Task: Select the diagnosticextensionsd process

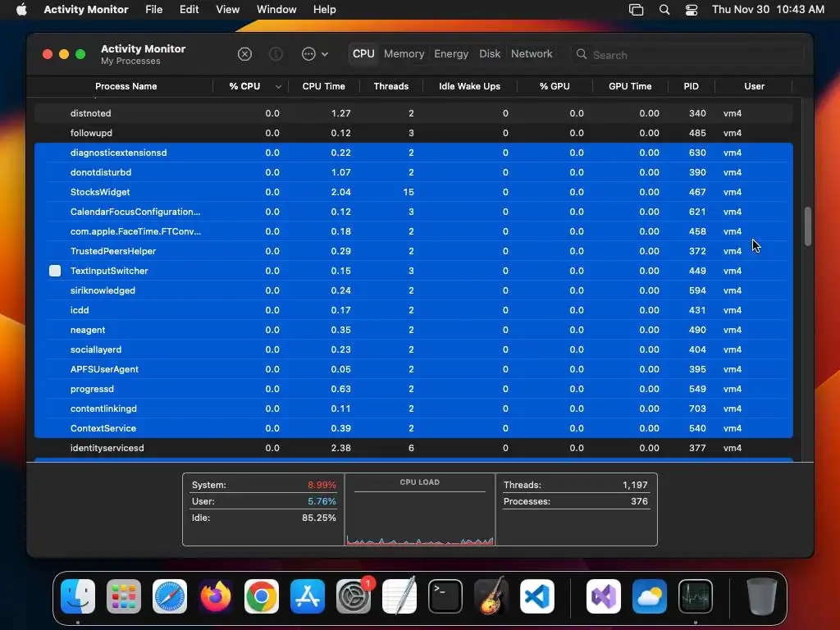Action: (x=413, y=153)
